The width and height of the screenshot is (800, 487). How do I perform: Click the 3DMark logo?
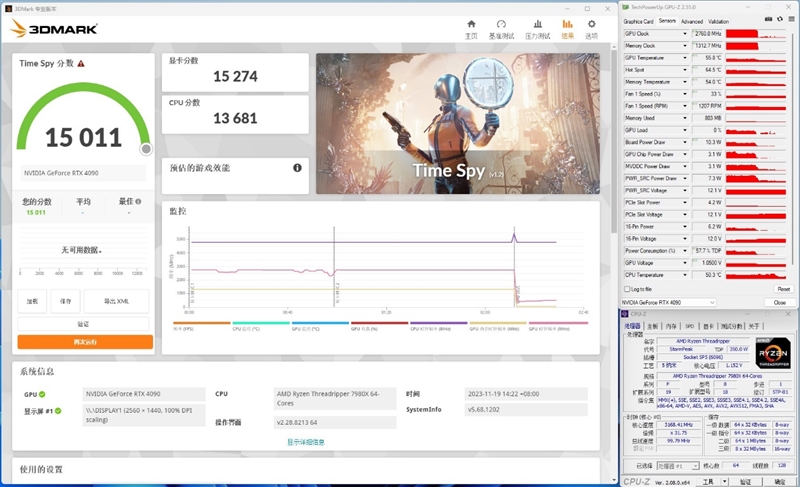point(54,29)
